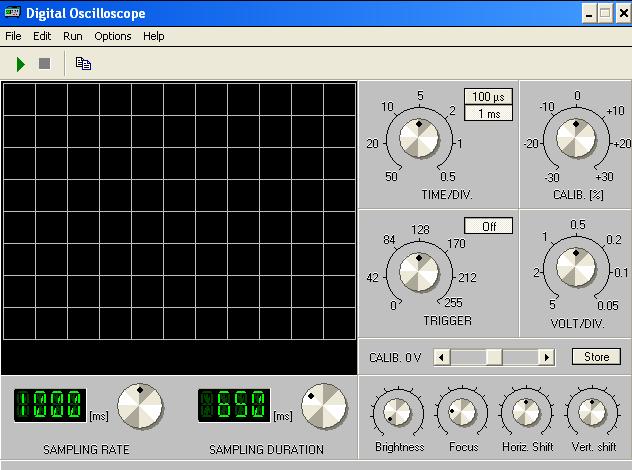The height and width of the screenshot is (470, 632).
Task: Click the Sampling Rate knob
Action: (140, 405)
